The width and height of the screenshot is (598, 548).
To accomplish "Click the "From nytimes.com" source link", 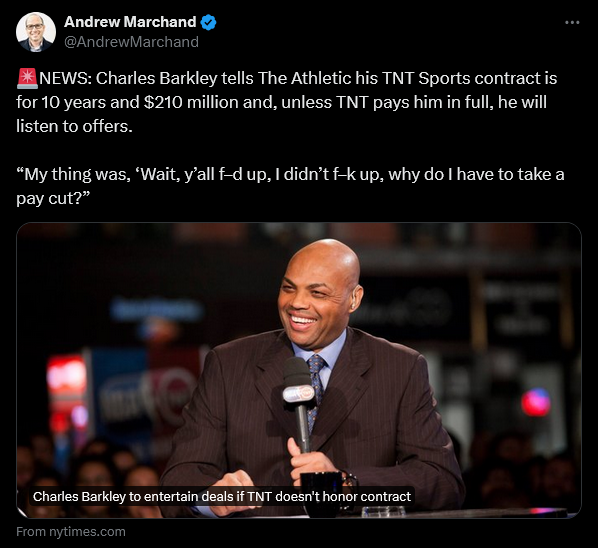I will click(71, 532).
